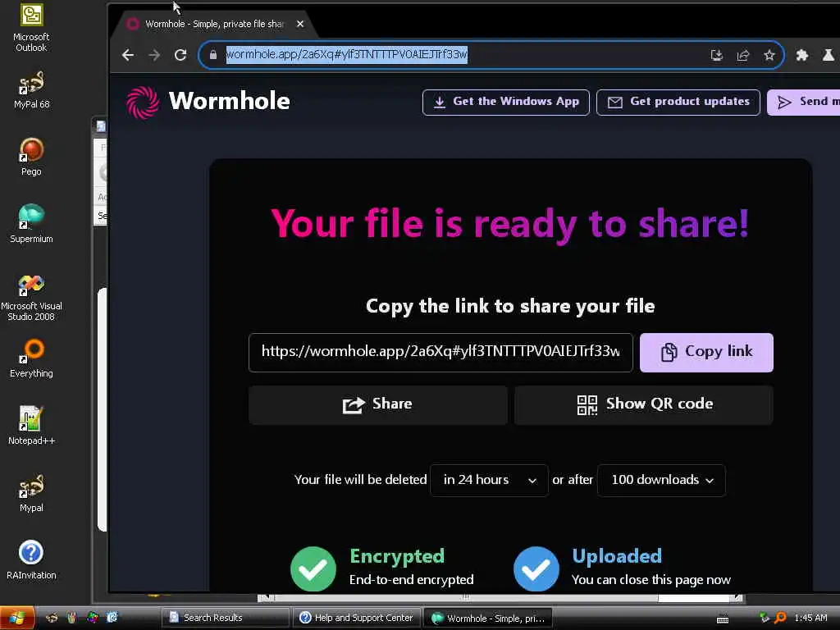Select the Everything desktop shortcut

click(x=31, y=358)
